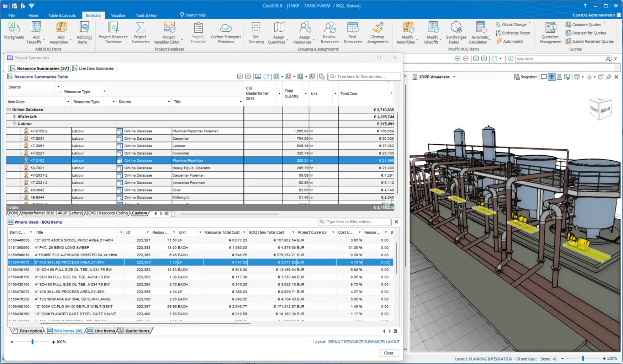Open the Source grouping dropdown
The image size is (623, 364).
pyautogui.click(x=58, y=87)
